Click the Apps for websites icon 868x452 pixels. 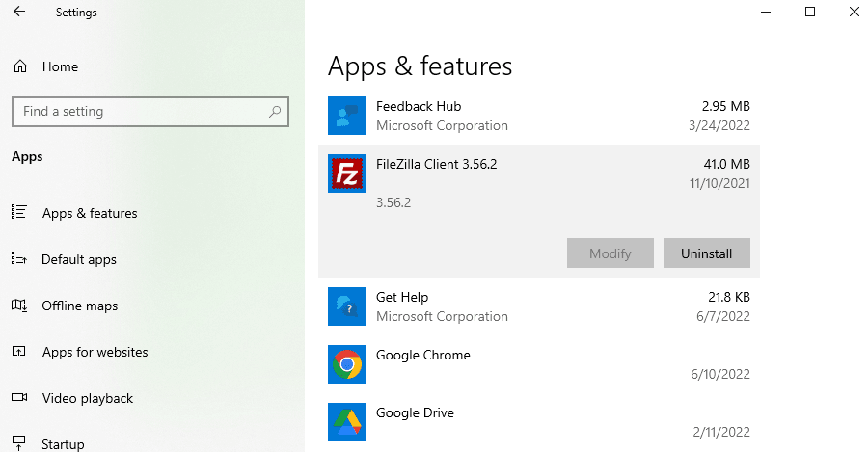coord(19,352)
